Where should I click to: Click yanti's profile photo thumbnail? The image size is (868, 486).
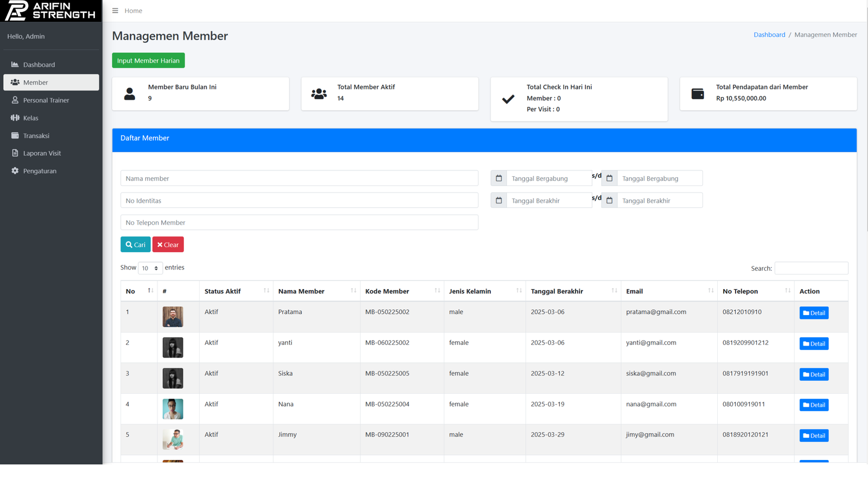pos(173,348)
